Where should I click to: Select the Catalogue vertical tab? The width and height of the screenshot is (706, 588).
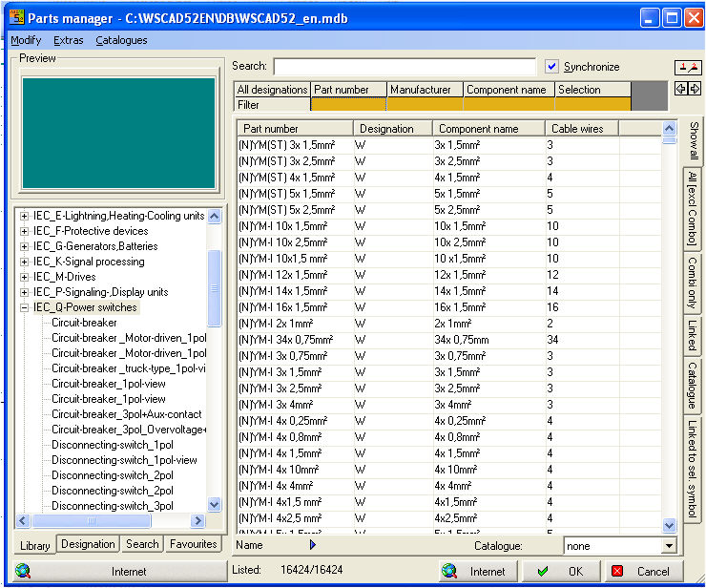pos(692,386)
